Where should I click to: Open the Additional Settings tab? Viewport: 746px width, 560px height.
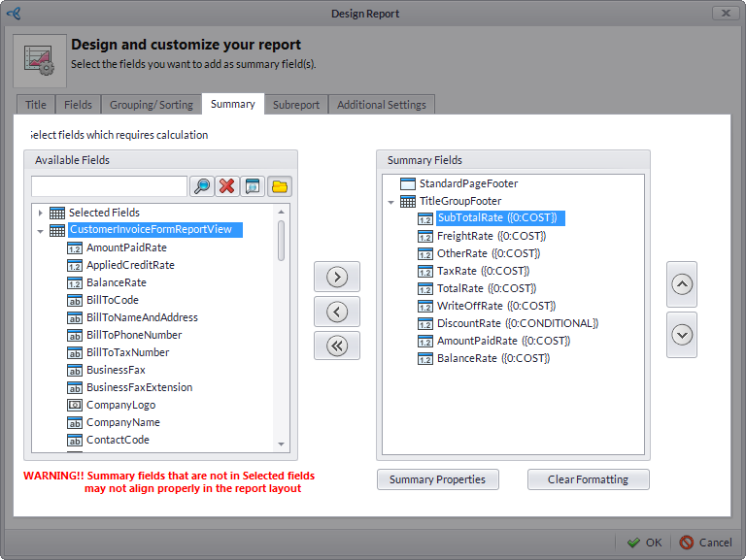tap(381, 105)
